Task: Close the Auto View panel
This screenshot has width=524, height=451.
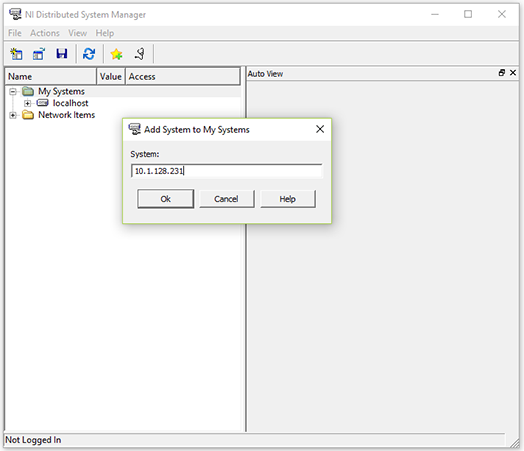Action: tap(513, 72)
